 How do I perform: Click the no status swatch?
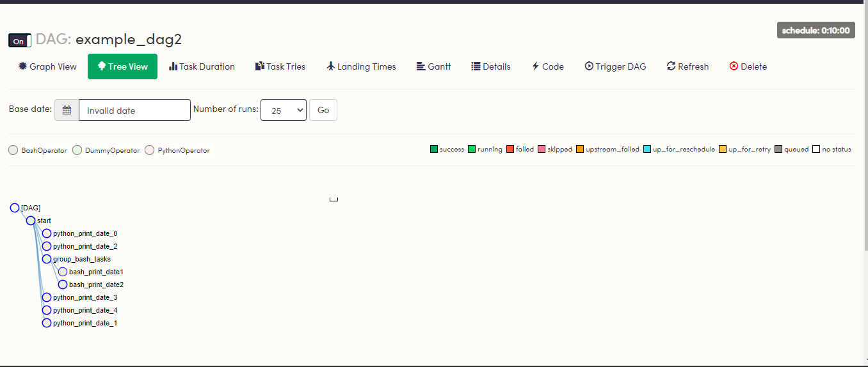(816, 149)
